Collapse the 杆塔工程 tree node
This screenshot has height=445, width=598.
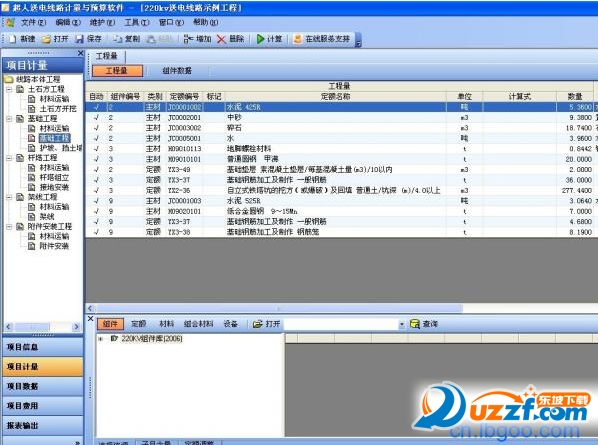(x=9, y=158)
